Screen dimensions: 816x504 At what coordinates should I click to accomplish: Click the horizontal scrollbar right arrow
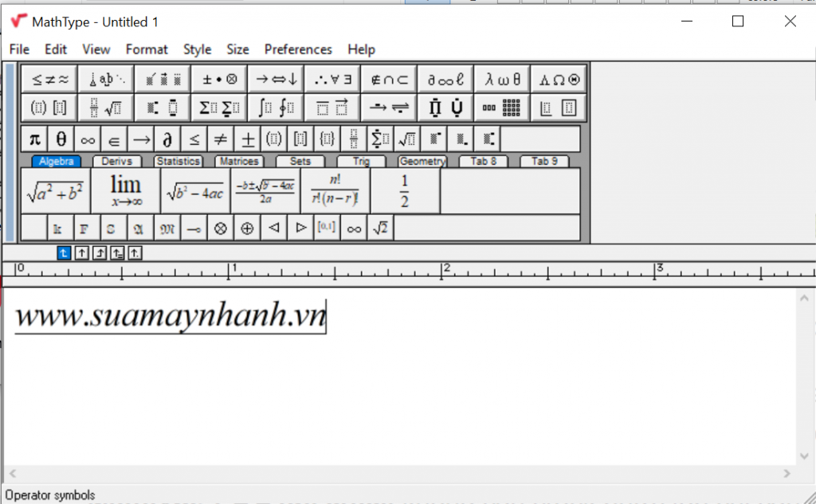(787, 473)
